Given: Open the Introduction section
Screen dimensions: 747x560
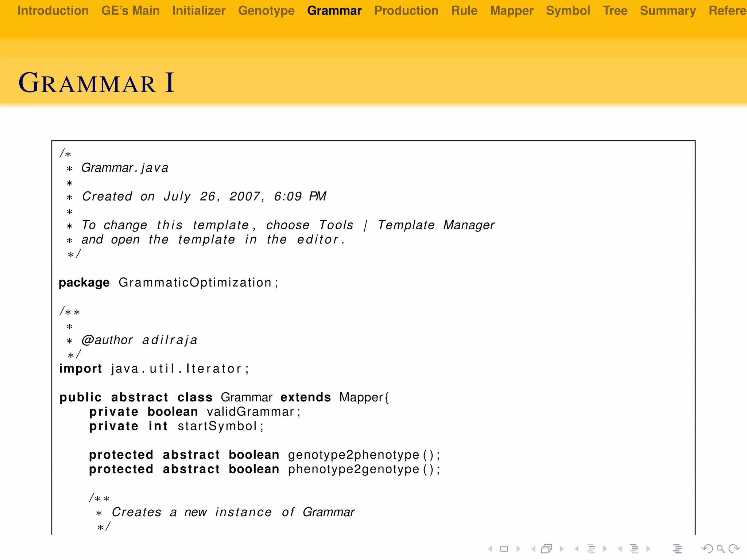Looking at the screenshot, I should point(53,11).
